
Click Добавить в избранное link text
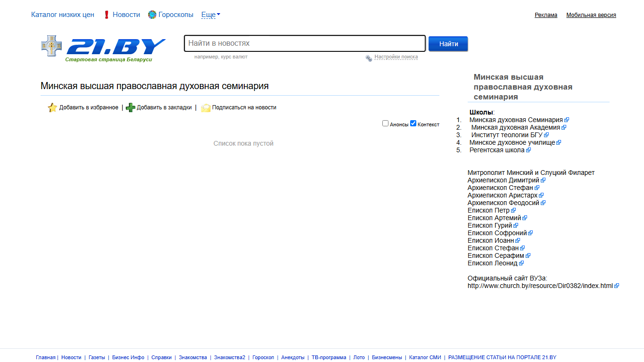click(x=89, y=107)
